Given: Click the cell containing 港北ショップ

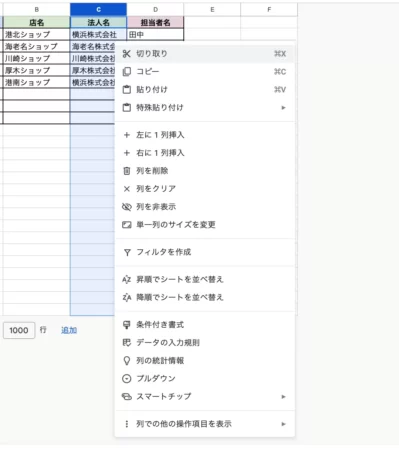Looking at the screenshot, I should pos(36,34).
